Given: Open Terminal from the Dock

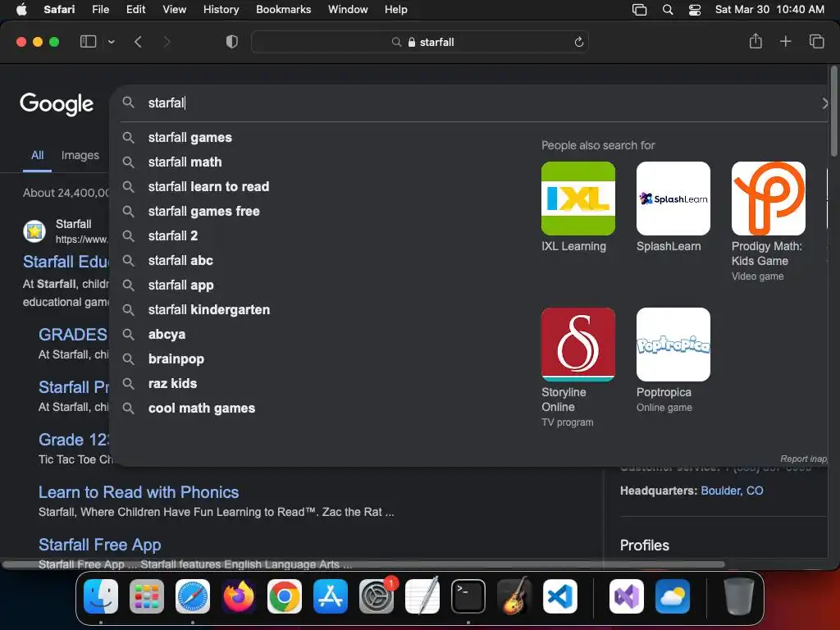Looking at the screenshot, I should point(468,596).
